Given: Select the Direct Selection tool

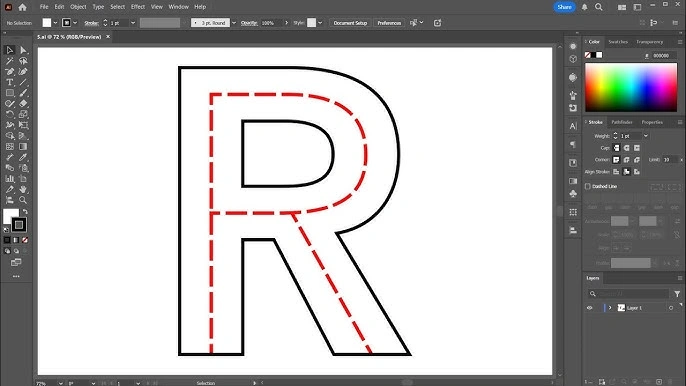Looking at the screenshot, I should [x=23, y=50].
